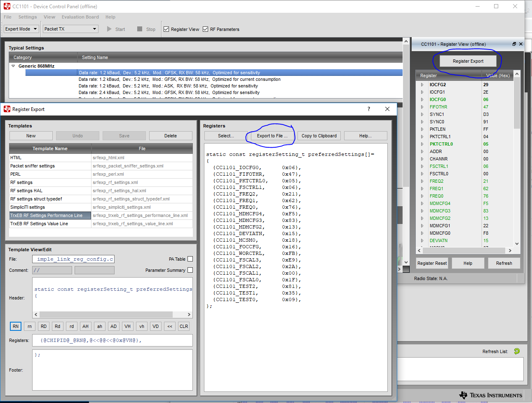The image size is (532, 403).
Task: Open the File menu
Action: (7, 17)
